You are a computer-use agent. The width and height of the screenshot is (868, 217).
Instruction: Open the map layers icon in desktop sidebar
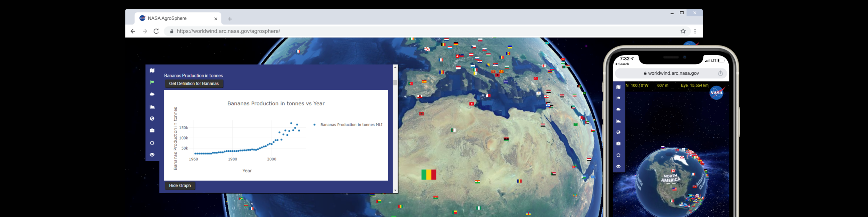[152, 70]
